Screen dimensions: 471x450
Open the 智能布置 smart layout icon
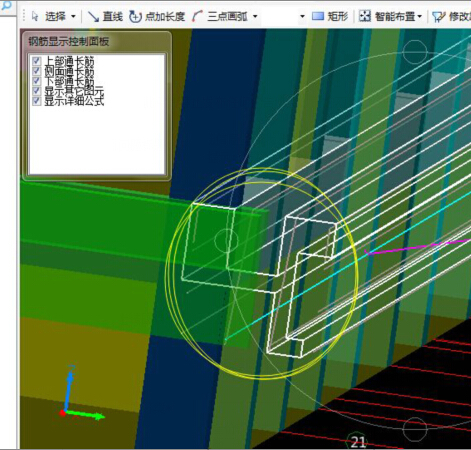tap(365, 16)
